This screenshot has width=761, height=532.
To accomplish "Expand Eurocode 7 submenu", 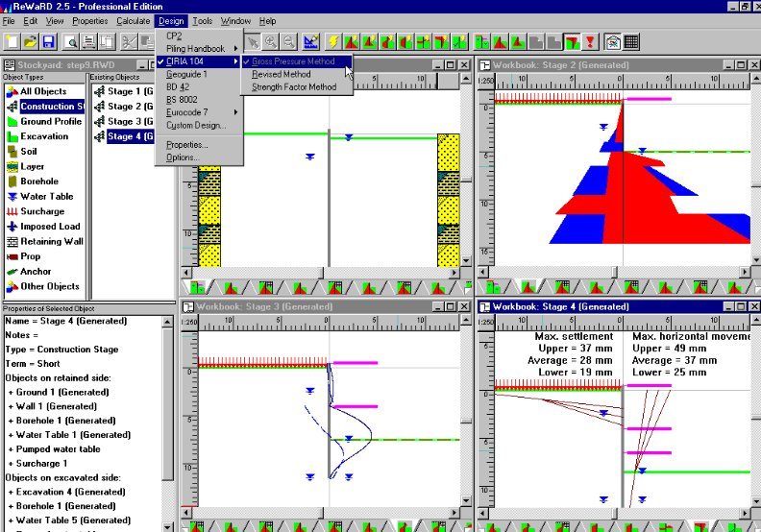I will [x=199, y=112].
